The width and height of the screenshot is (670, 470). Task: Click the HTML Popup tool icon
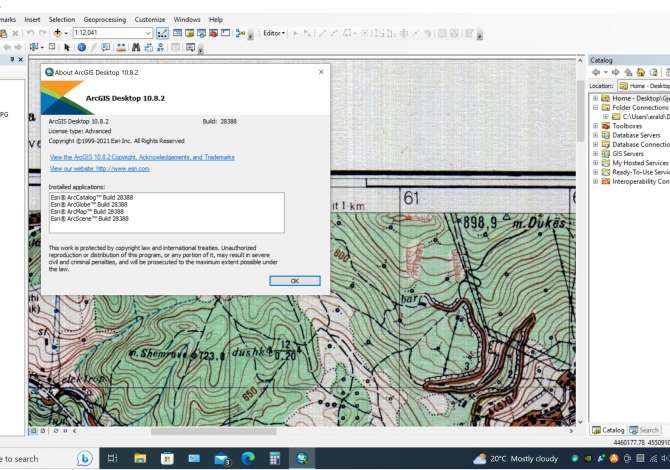click(x=106, y=47)
